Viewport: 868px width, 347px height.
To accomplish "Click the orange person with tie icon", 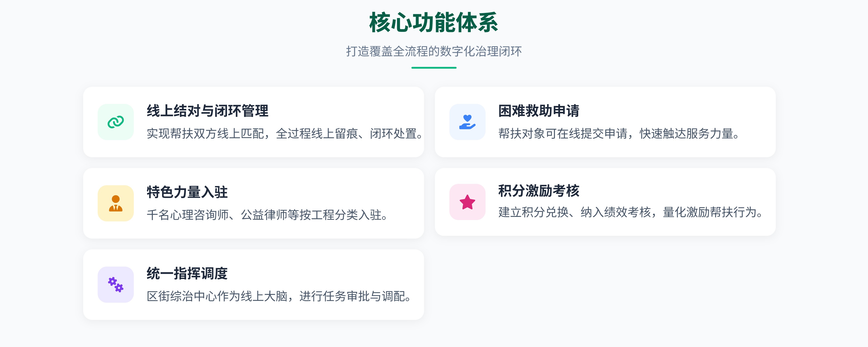I will (116, 203).
